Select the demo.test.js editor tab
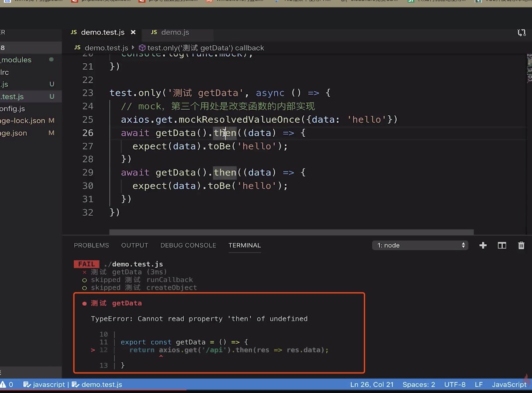The height and width of the screenshot is (393, 532). pos(103,32)
